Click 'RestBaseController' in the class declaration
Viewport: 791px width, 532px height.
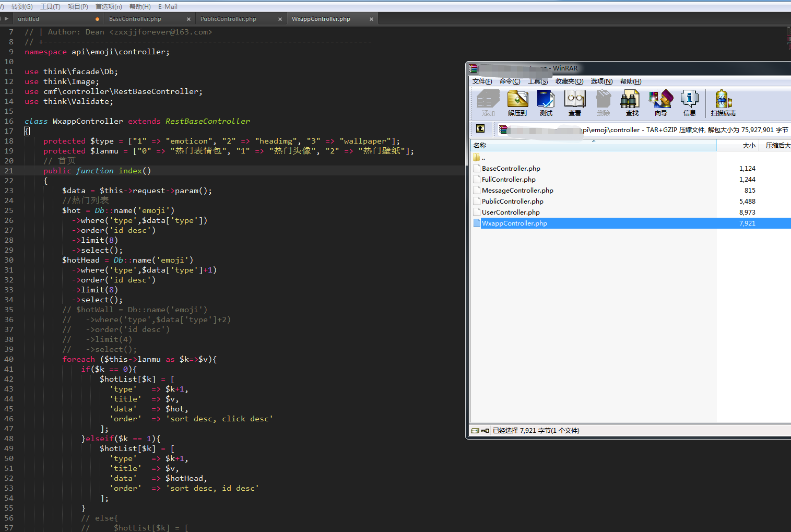pyautogui.click(x=208, y=121)
